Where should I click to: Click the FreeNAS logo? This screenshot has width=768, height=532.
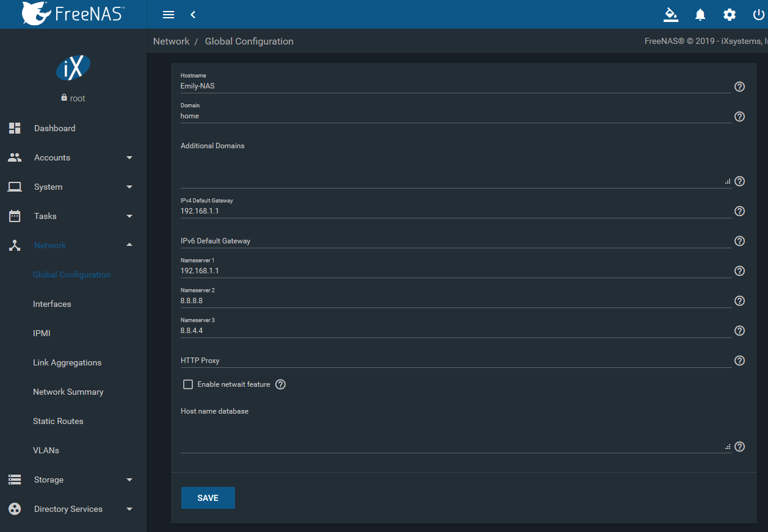point(73,14)
